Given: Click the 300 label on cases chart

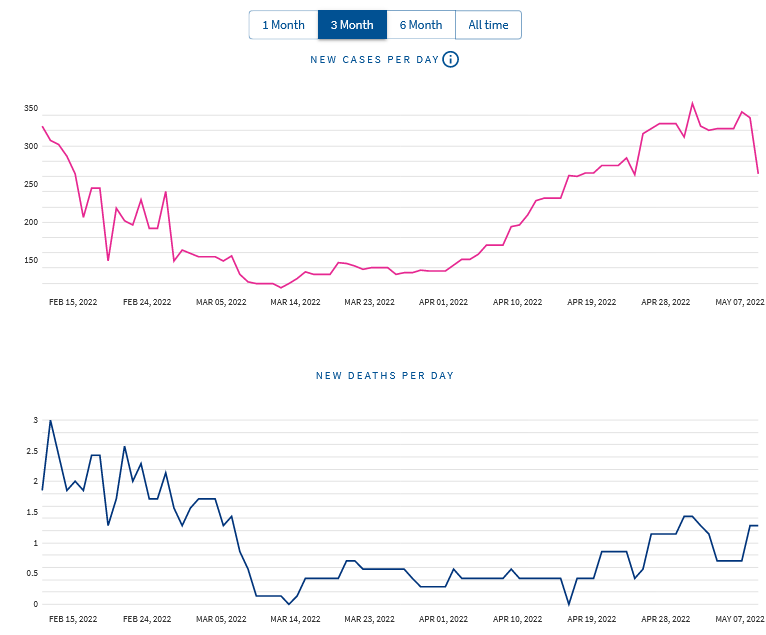Looking at the screenshot, I should point(31,146).
